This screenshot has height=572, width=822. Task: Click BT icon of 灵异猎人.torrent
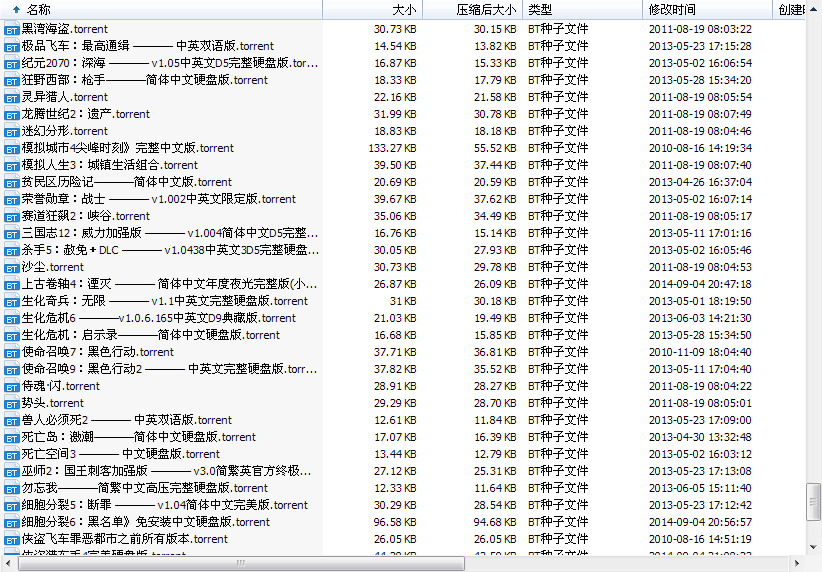tap(12, 98)
